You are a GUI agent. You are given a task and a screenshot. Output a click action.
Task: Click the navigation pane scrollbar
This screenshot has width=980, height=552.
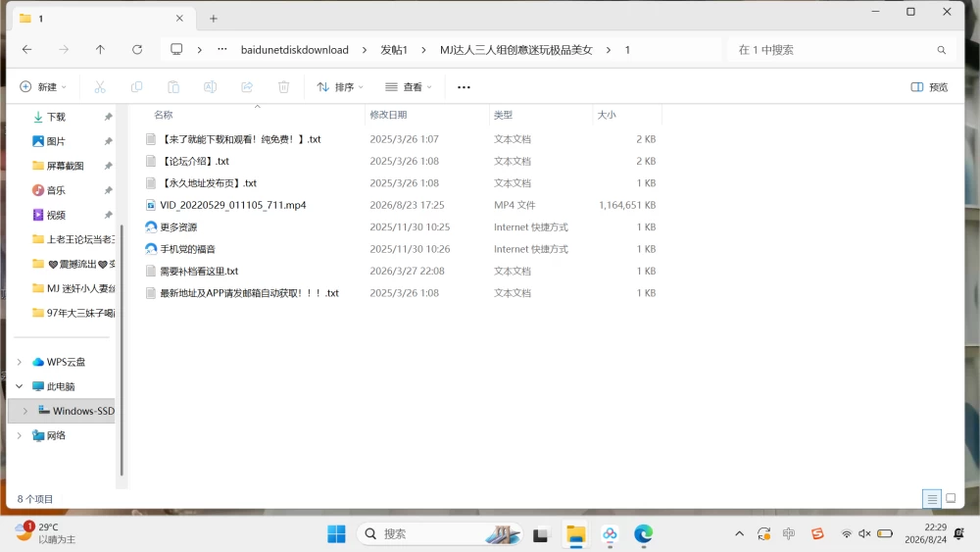pyautogui.click(x=122, y=350)
